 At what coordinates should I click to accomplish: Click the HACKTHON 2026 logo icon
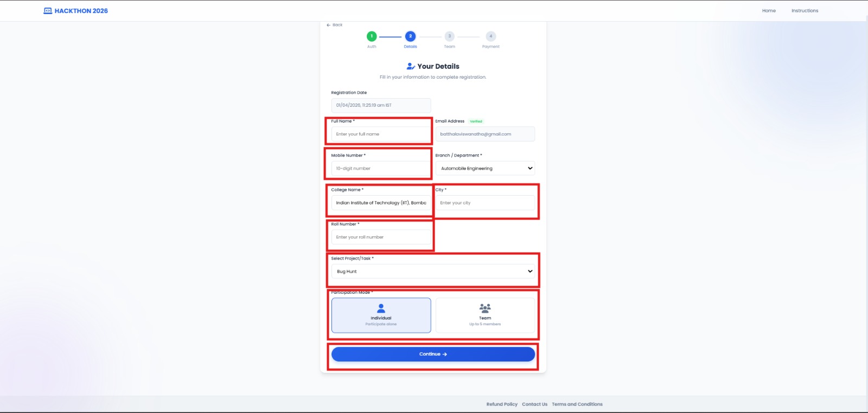48,11
